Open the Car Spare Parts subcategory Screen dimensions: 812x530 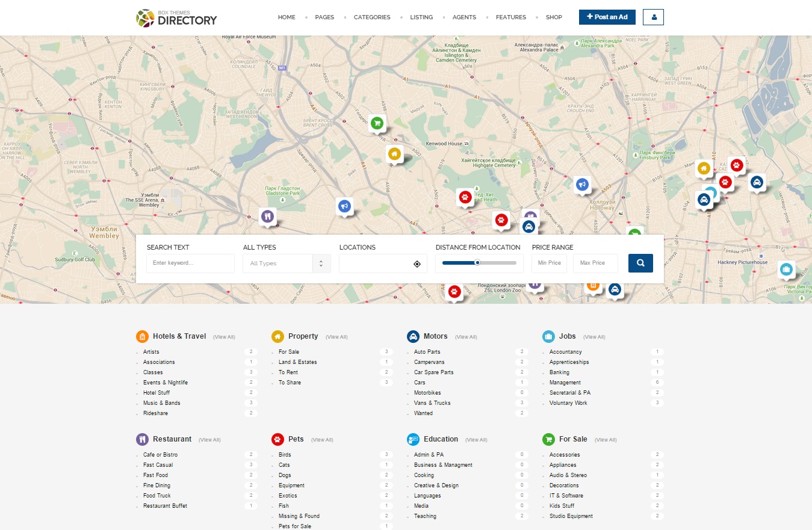pos(434,372)
